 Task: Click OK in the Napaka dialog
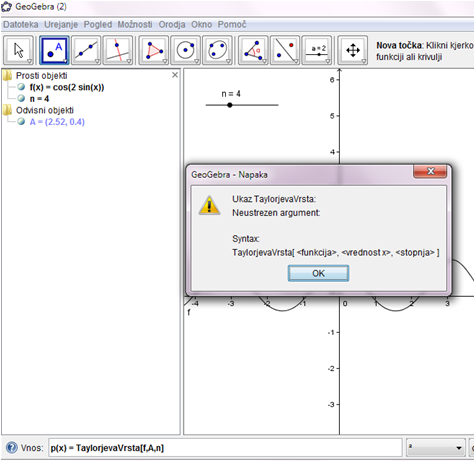coord(318,273)
